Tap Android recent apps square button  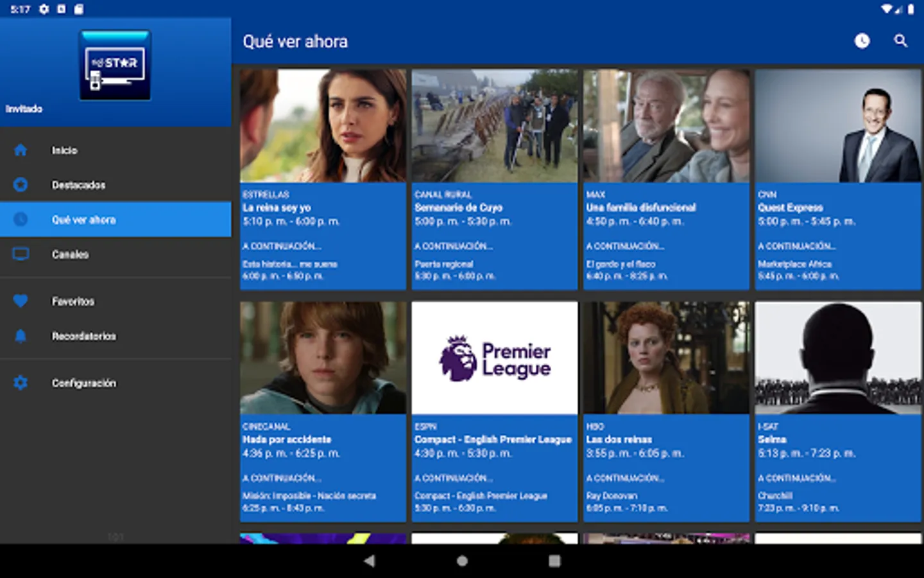555,561
